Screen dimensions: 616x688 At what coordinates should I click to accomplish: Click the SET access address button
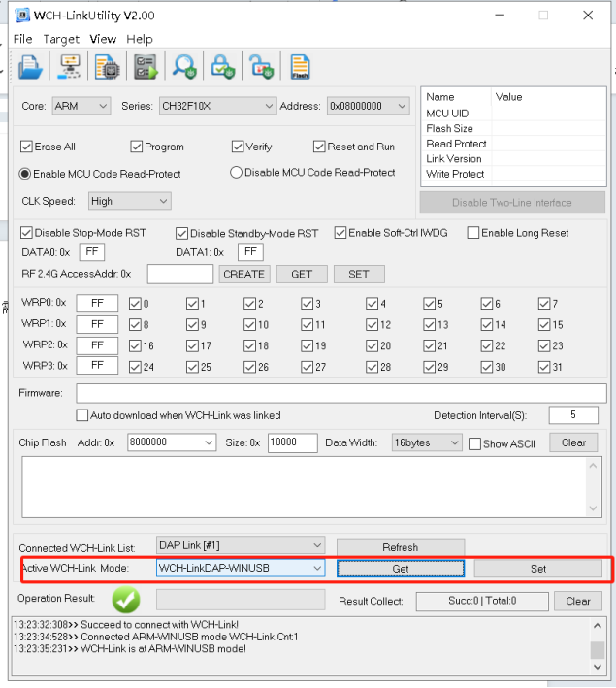point(359,275)
